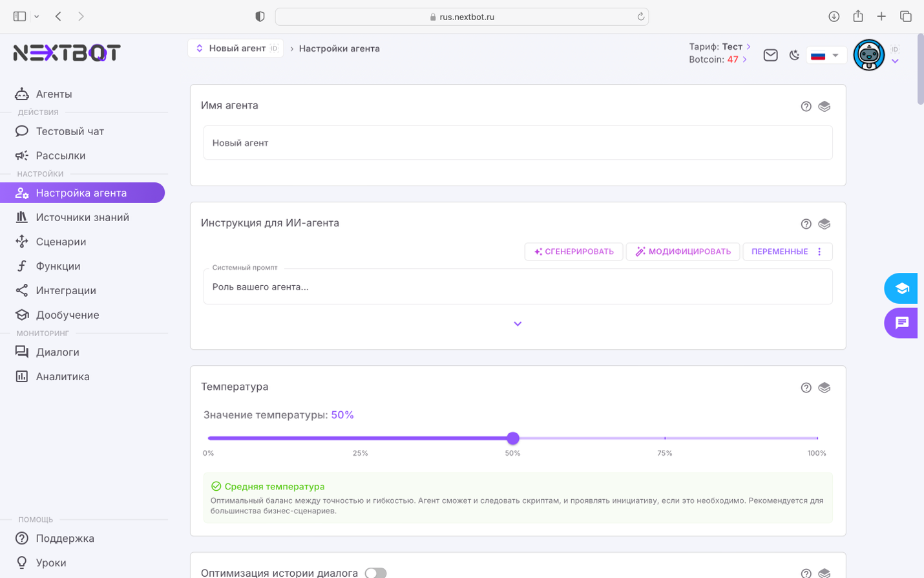924x578 pixels.
Task: Click help icon in Инструкция для ИИ-агента section
Action: tap(806, 224)
